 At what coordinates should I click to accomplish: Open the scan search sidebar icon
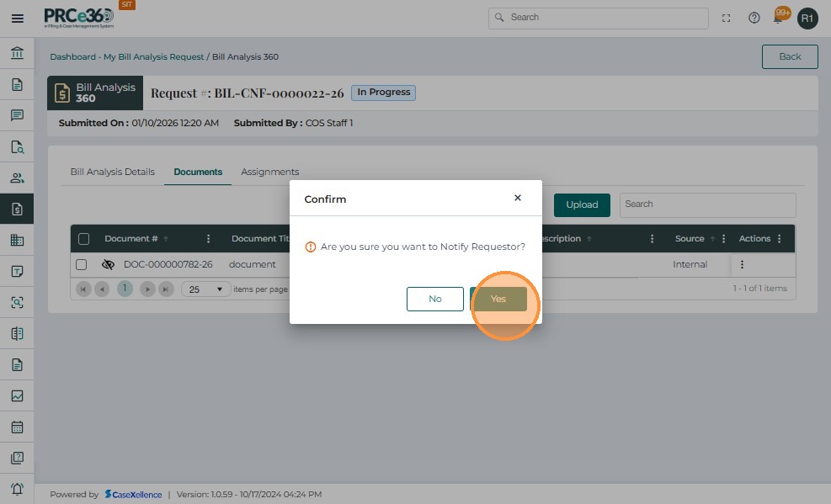tap(17, 302)
